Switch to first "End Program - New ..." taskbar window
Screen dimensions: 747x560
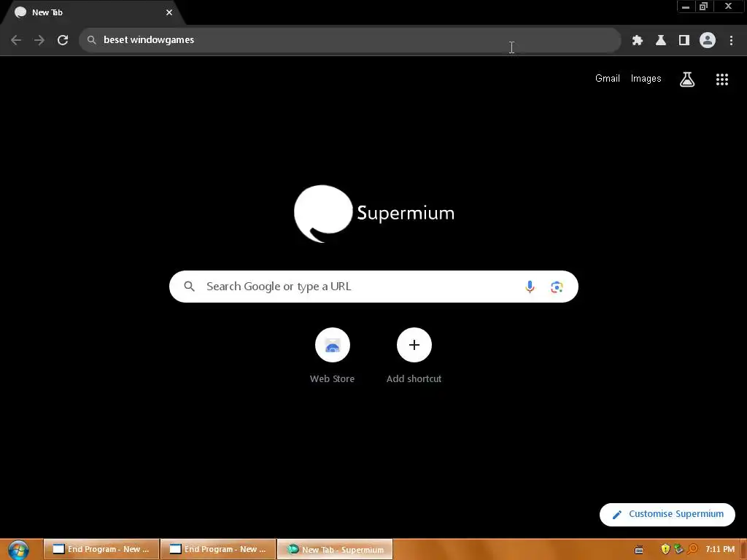(101, 549)
